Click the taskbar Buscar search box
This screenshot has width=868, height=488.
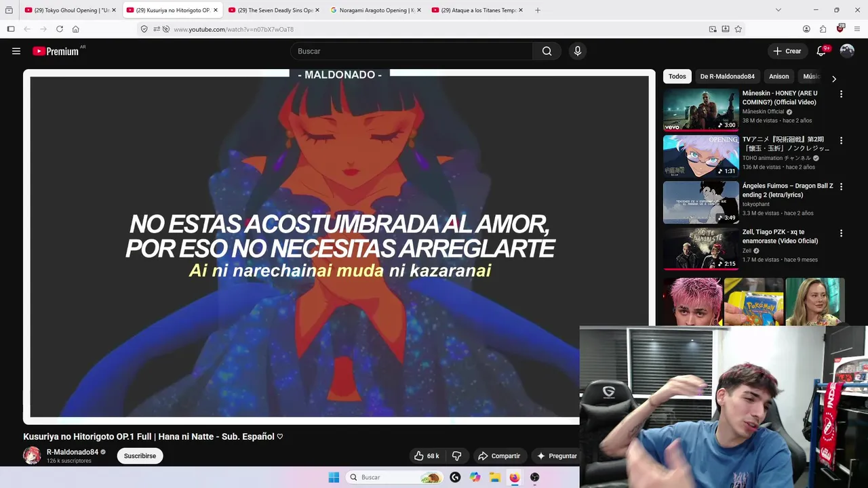tap(394, 477)
